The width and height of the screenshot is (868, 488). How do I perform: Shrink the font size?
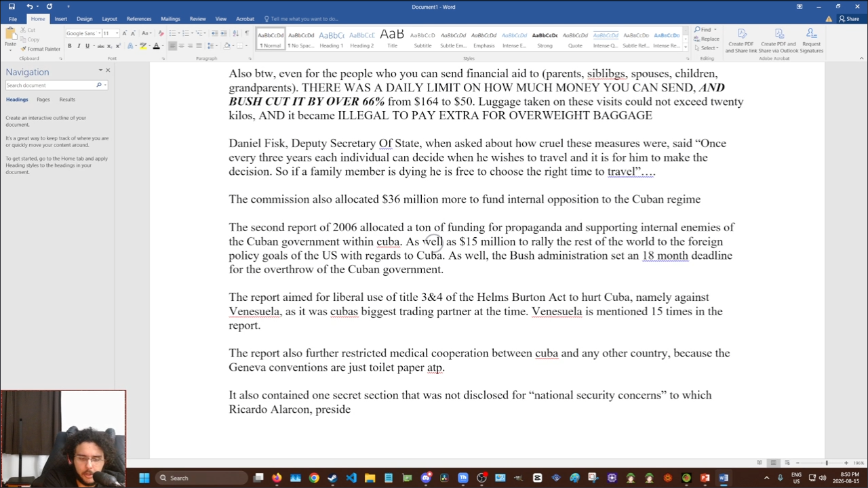point(132,33)
